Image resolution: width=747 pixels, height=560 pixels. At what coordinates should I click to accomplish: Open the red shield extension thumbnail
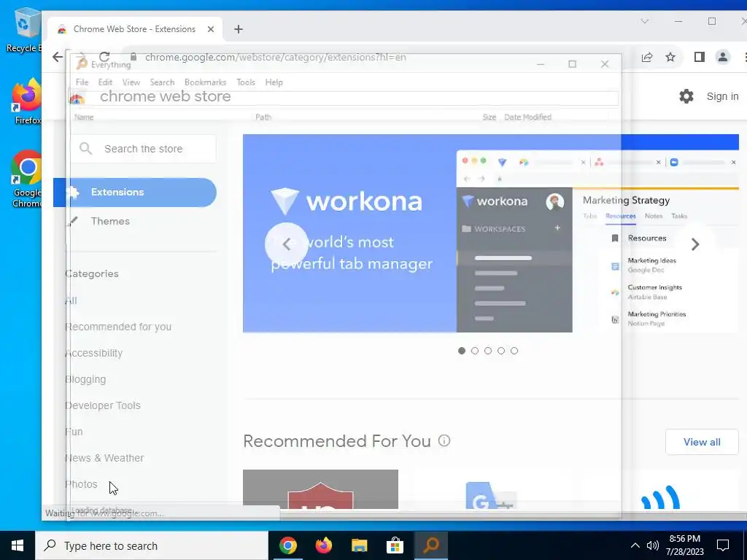(320, 489)
